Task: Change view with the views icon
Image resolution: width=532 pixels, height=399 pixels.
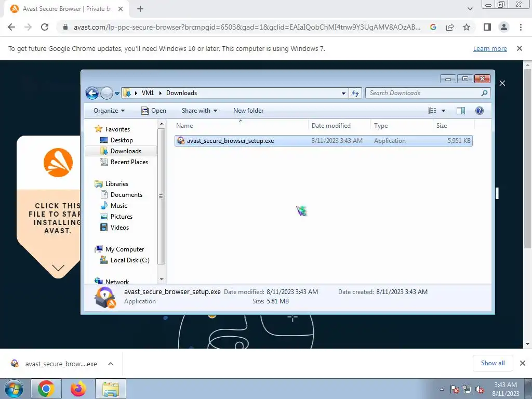Action: tap(432, 111)
